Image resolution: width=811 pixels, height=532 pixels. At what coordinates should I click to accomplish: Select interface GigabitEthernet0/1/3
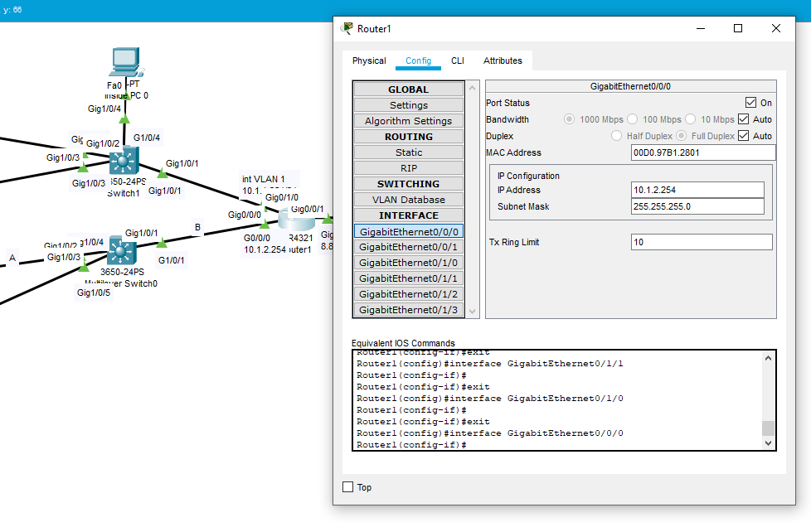(x=409, y=310)
